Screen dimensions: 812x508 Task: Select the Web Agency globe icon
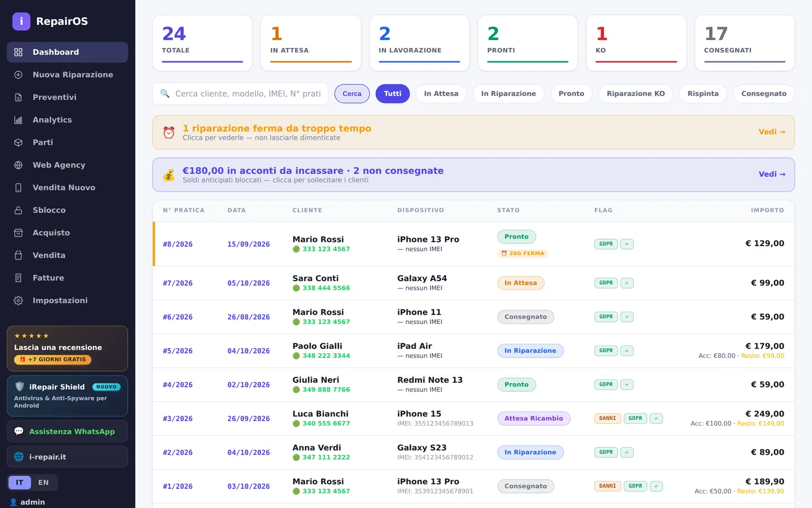[x=18, y=165]
